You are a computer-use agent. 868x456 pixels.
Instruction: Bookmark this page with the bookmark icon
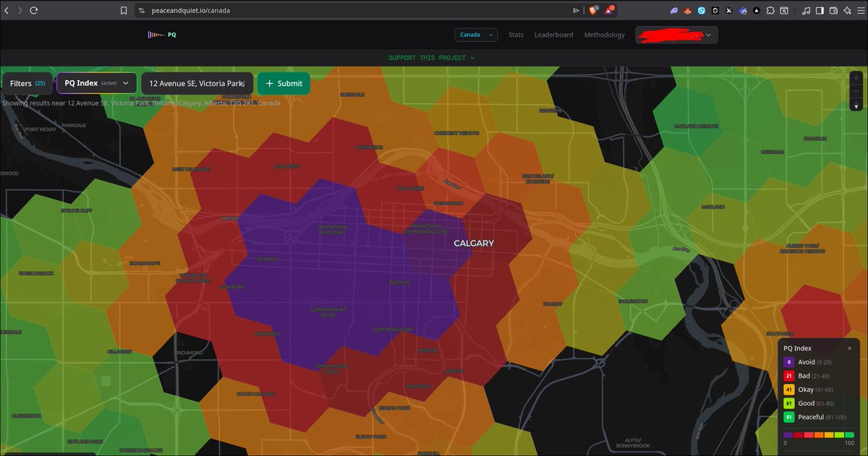pos(124,11)
